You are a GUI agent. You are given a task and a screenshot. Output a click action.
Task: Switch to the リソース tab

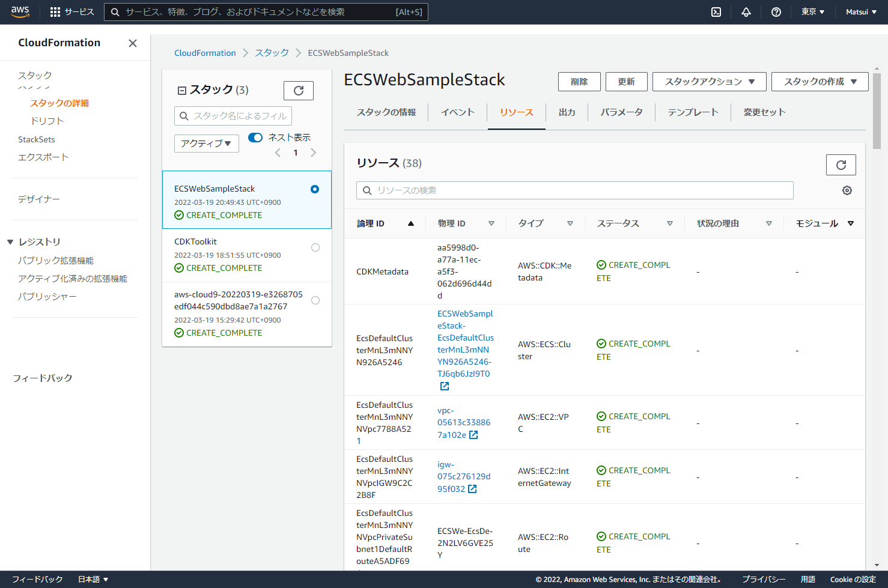(517, 112)
